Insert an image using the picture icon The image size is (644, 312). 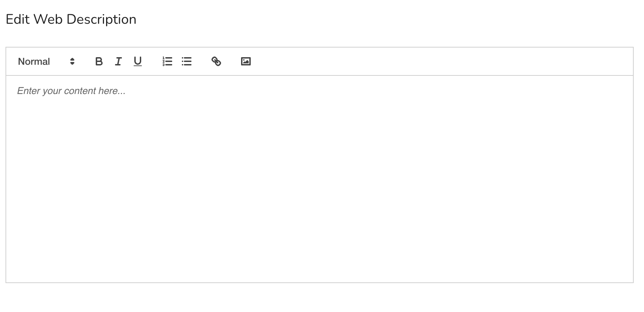click(x=246, y=61)
